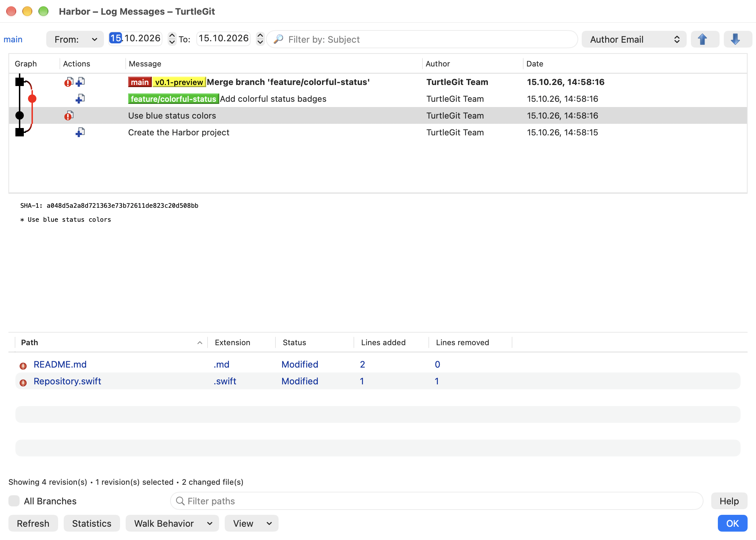Click the Help button

pos(729,501)
